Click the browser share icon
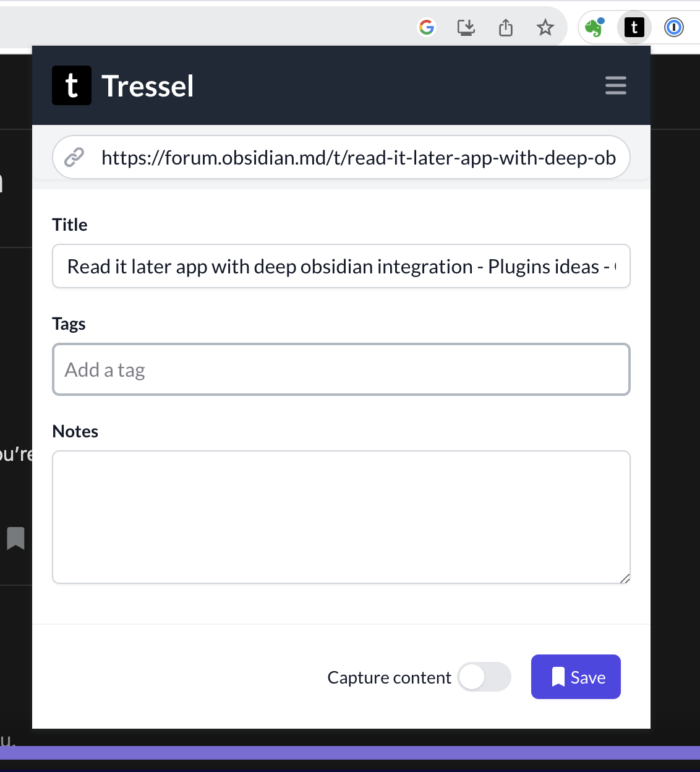The width and height of the screenshot is (700, 772). (x=506, y=27)
